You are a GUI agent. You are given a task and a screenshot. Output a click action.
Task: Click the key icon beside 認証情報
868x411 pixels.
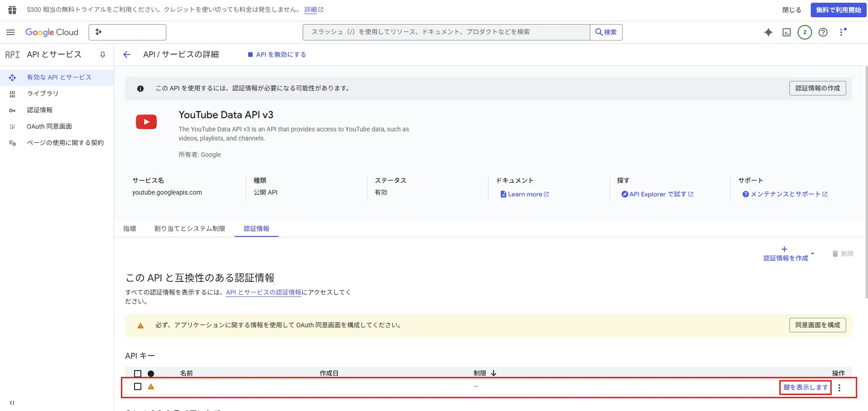[x=12, y=110]
